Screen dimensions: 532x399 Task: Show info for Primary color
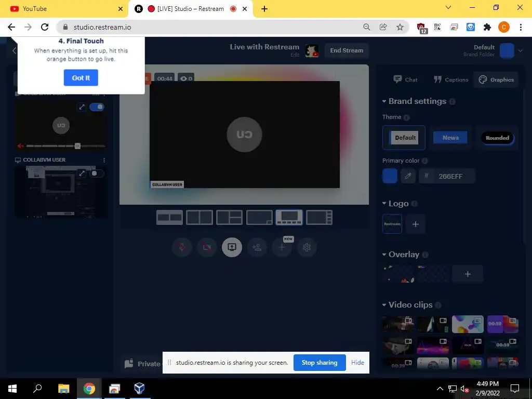[424, 161]
